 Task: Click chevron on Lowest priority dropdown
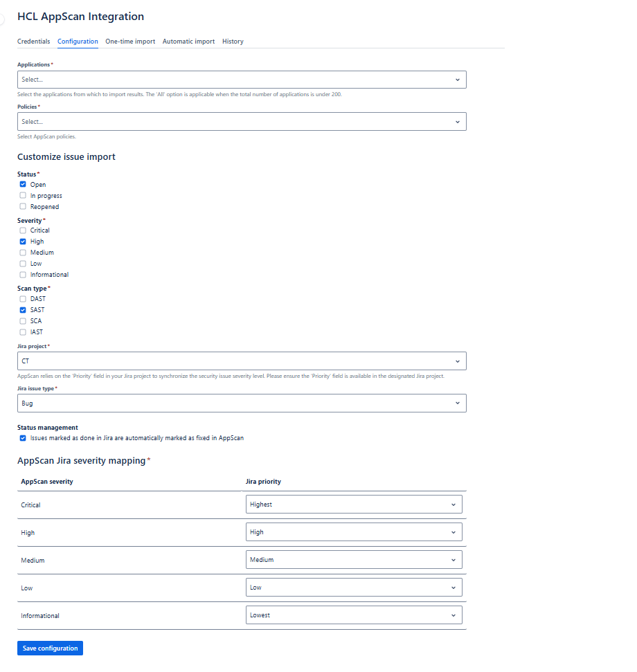tap(453, 616)
